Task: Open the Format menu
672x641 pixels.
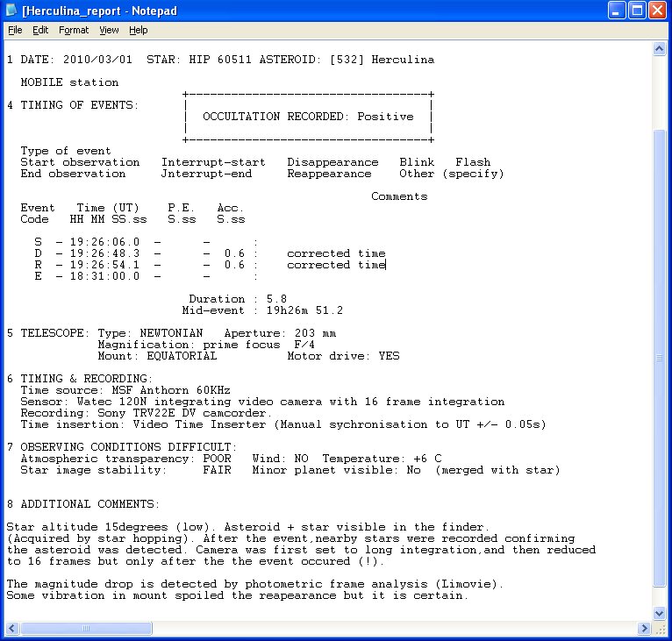Action: pos(74,30)
